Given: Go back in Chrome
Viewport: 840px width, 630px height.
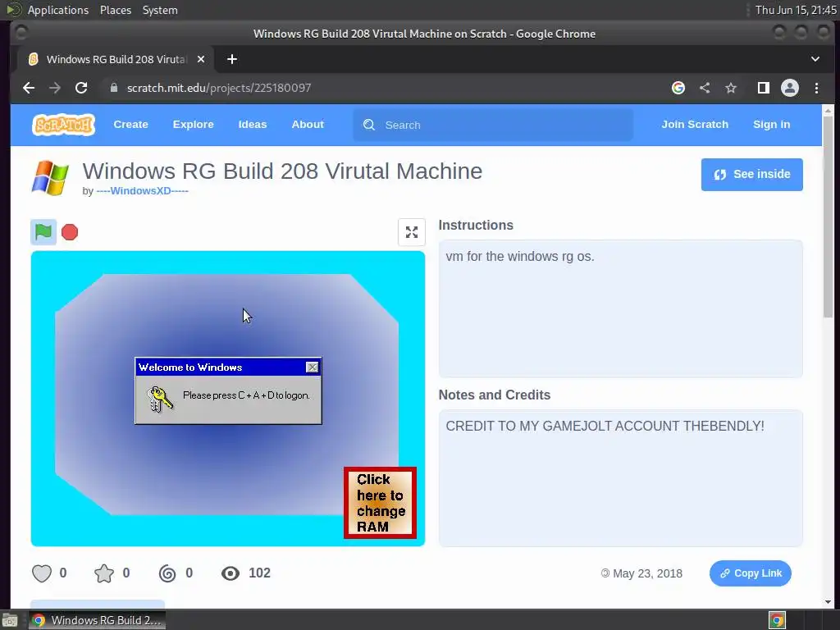Looking at the screenshot, I should [29, 88].
